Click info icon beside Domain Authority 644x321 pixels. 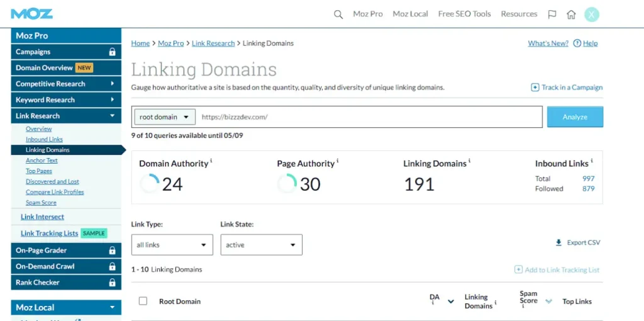pyautogui.click(x=211, y=160)
